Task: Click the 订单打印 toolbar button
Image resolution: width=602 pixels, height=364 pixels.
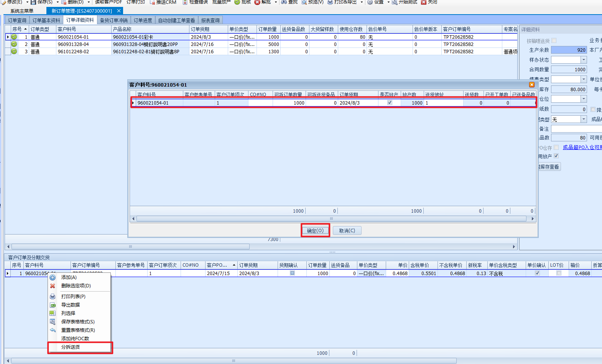Action: pyautogui.click(x=136, y=2)
